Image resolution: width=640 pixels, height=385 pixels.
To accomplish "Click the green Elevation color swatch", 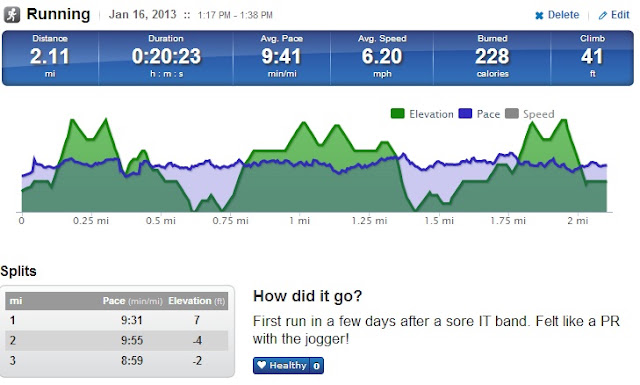I will [x=398, y=113].
